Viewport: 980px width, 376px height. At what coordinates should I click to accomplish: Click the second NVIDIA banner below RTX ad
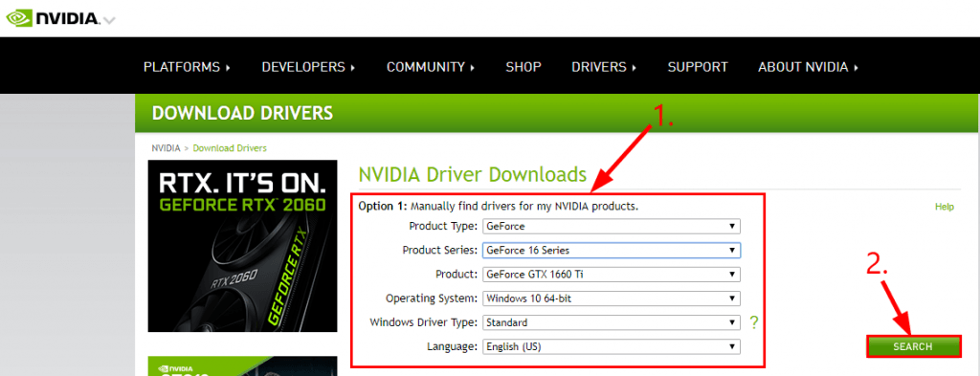point(242,366)
